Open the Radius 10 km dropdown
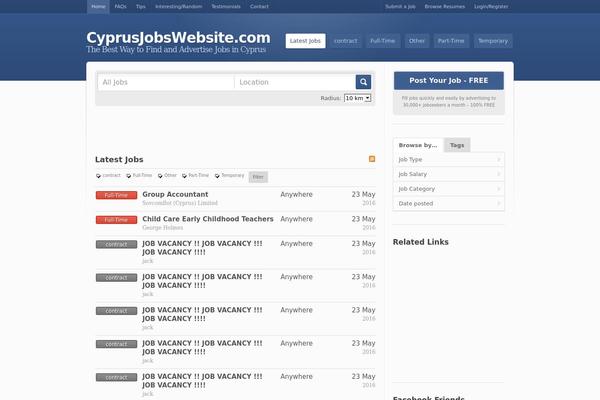Viewport: 600px width, 400px height. pyautogui.click(x=357, y=98)
